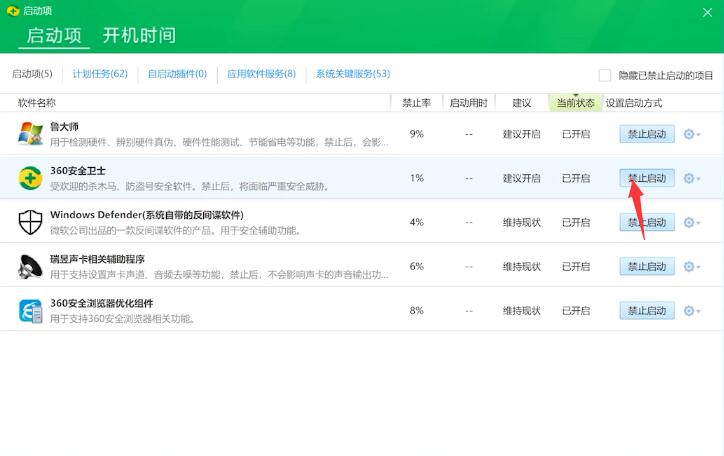Close the 启动项 window

click(707, 12)
